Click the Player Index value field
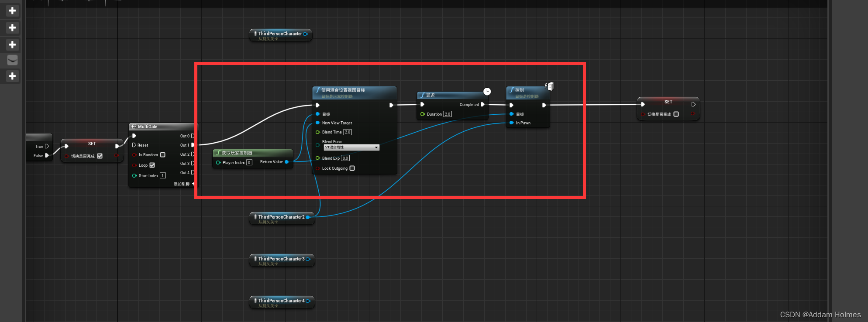Image resolution: width=868 pixels, height=322 pixels. (x=249, y=162)
